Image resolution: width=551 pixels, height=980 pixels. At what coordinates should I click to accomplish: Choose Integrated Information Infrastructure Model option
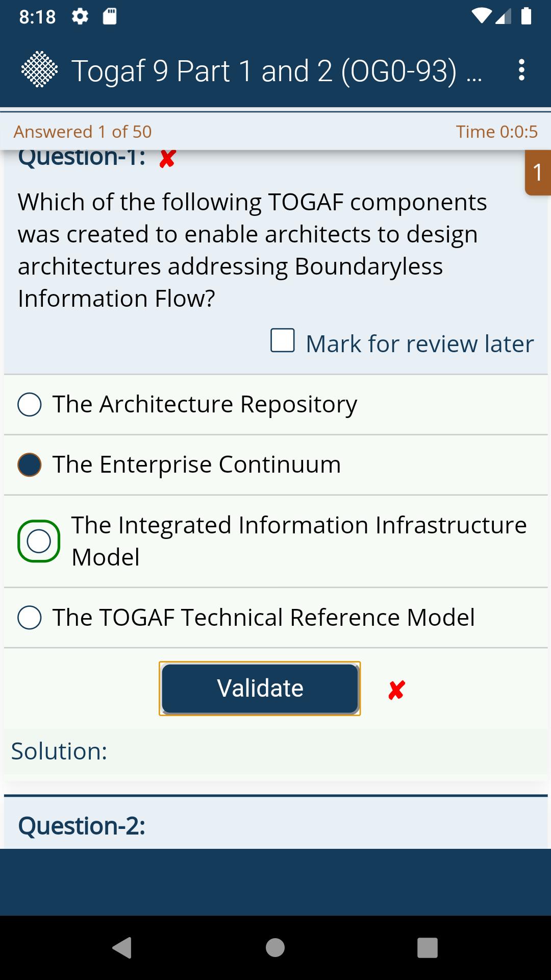[x=275, y=541]
